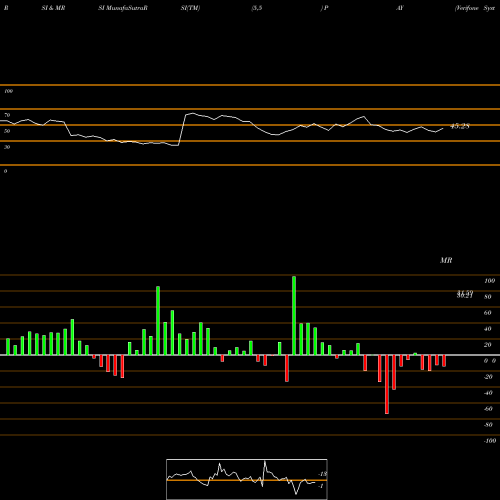
Task: Click the 'SI MunafaSutraR' header text
Action: tap(123, 8)
